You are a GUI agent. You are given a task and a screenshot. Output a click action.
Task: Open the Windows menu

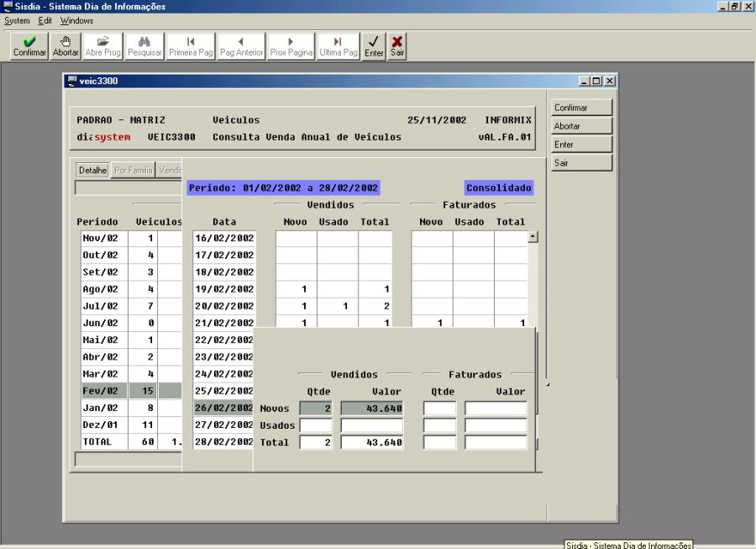click(x=76, y=20)
